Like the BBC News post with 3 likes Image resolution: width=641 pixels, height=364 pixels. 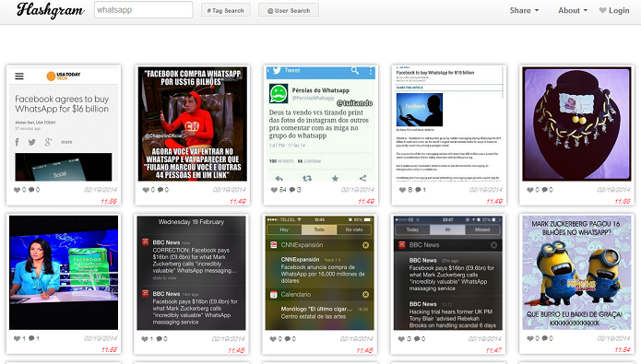pyautogui.click(x=401, y=339)
